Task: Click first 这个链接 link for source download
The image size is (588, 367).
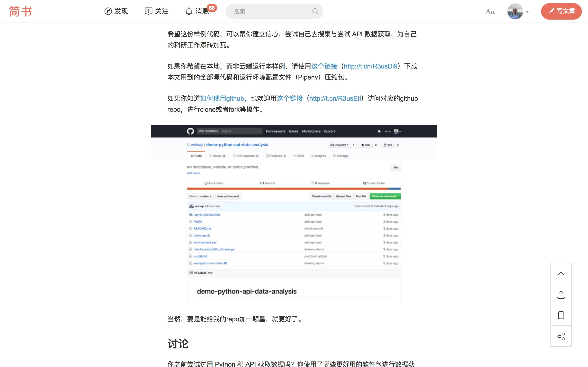Action: [324, 66]
